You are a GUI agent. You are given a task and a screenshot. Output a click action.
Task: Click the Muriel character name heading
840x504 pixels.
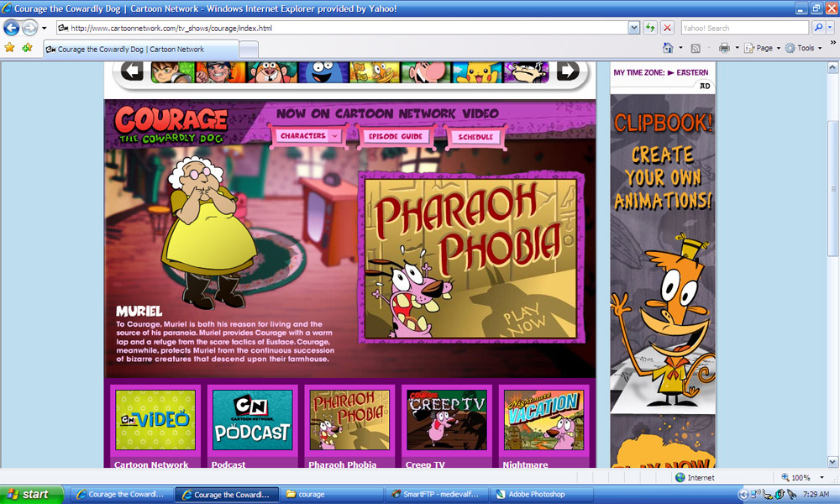pos(139,311)
